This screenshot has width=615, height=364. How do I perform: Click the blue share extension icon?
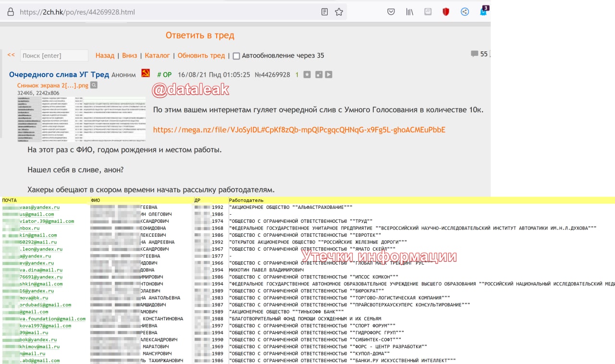coord(465,12)
